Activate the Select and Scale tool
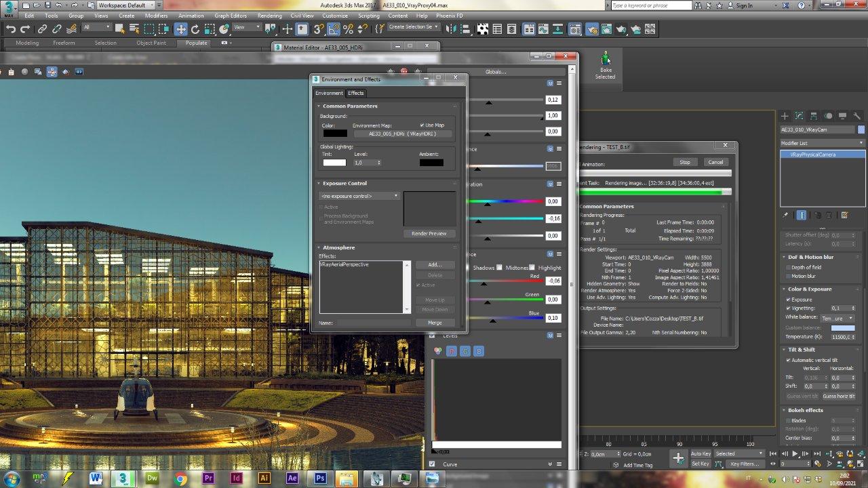Image resolution: width=868 pixels, height=488 pixels. (210, 29)
